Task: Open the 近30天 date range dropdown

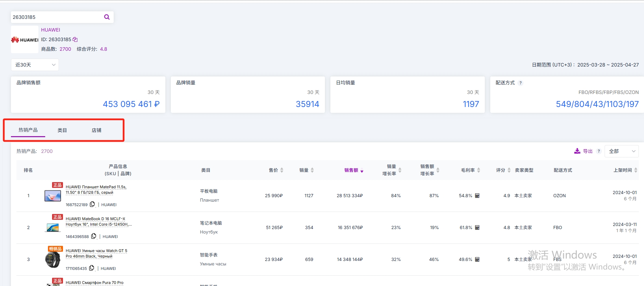Action: [x=35, y=65]
